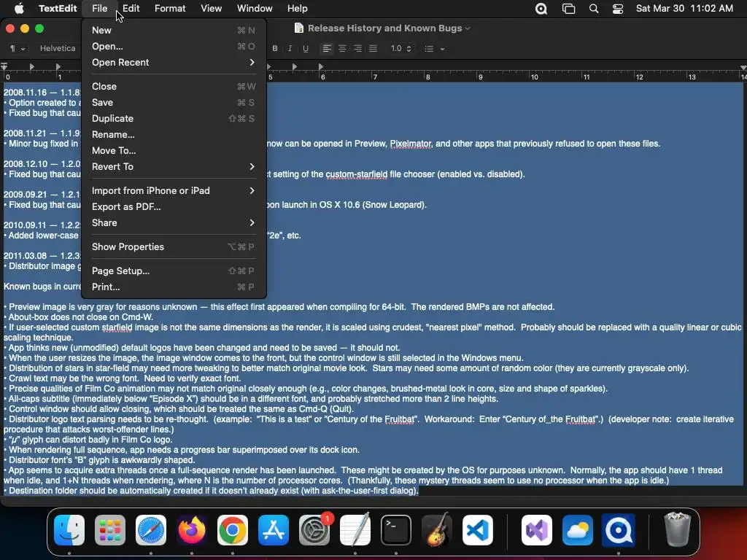
Task: Toggle Italic formatting button
Action: (x=290, y=48)
